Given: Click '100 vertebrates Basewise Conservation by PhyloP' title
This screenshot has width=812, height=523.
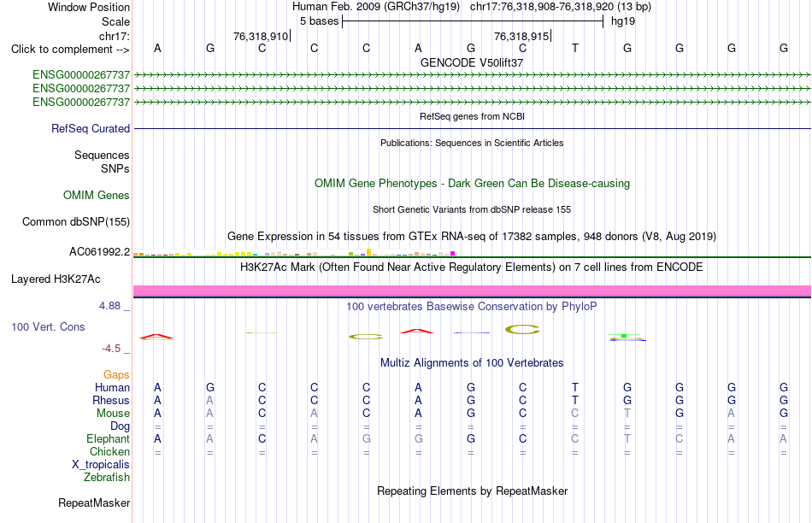Looking at the screenshot, I should click(472, 307).
